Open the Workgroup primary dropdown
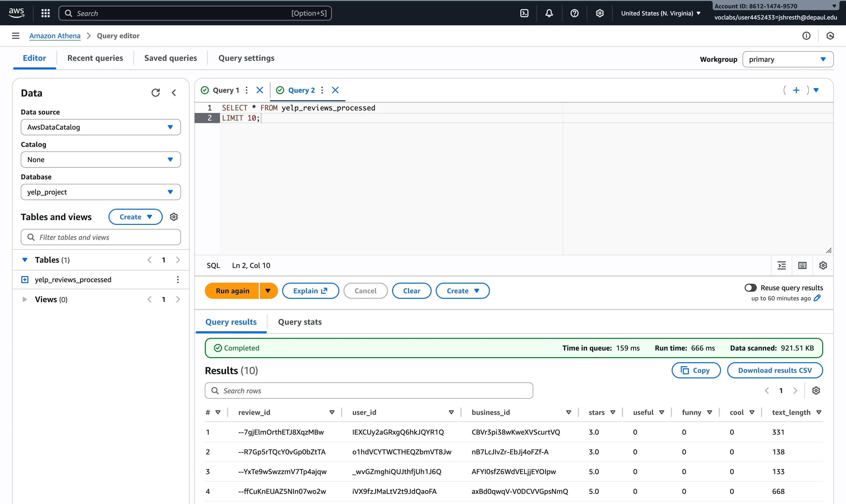 [787, 59]
